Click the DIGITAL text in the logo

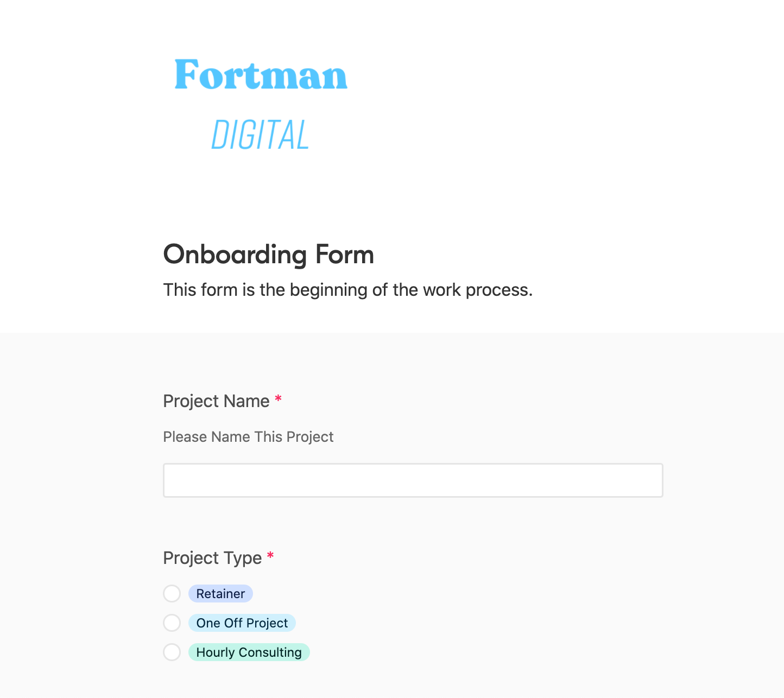[260, 135]
